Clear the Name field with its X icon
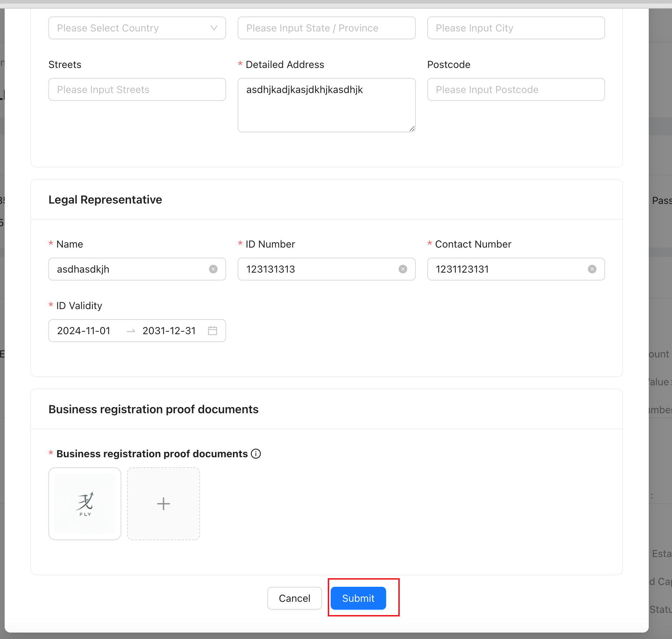The image size is (672, 639). point(213,269)
